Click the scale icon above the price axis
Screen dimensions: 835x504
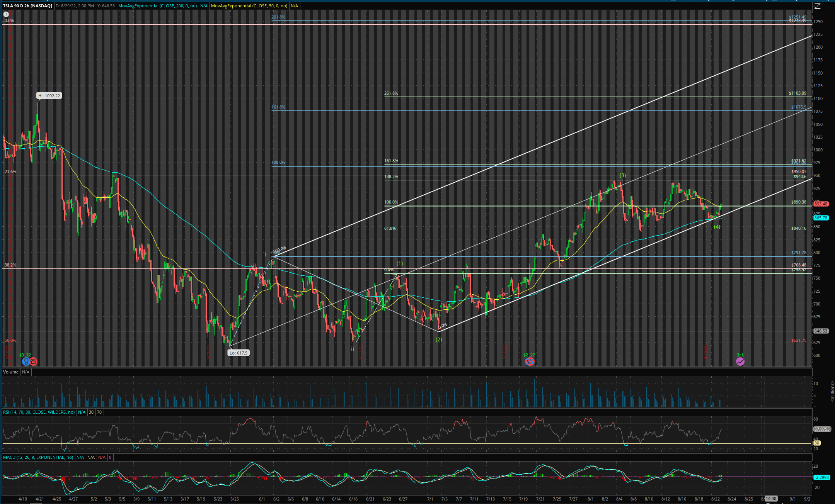817,6
